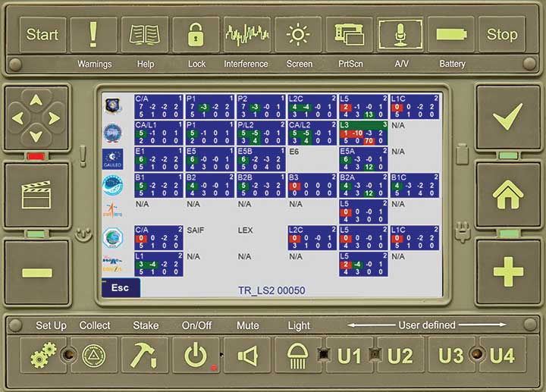Open the Warnings exclamation icon
The width and height of the screenshot is (546, 392).
coord(94,35)
